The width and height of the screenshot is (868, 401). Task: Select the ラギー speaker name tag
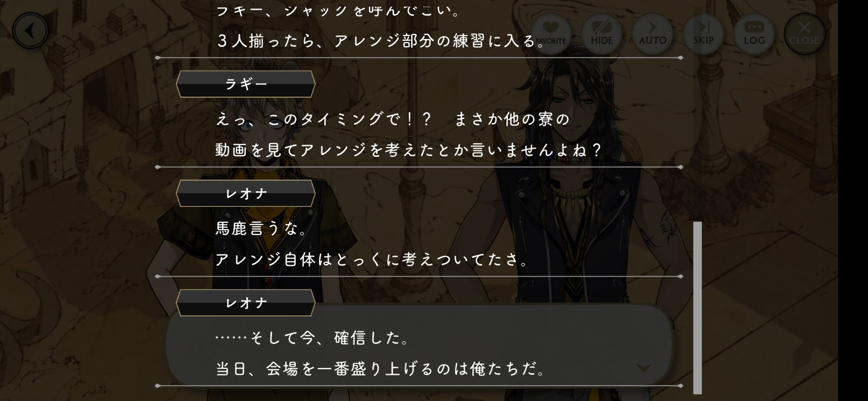[246, 84]
